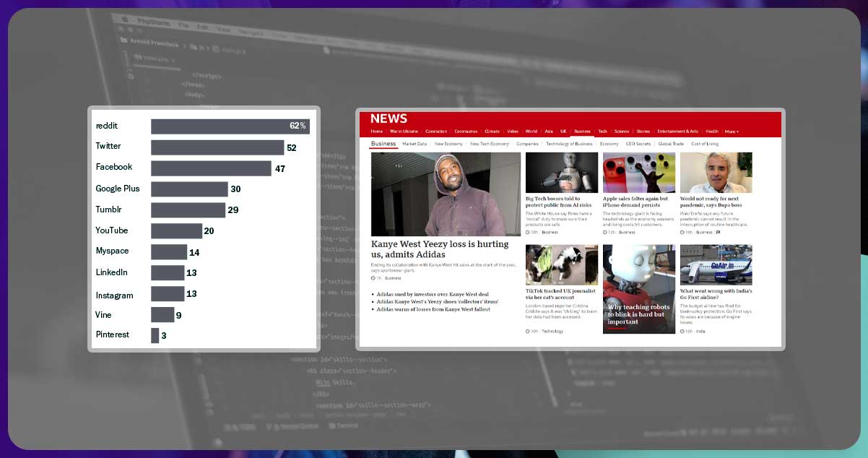Go to Stories in the navigation bar
This screenshot has height=458, width=868.
(x=643, y=131)
